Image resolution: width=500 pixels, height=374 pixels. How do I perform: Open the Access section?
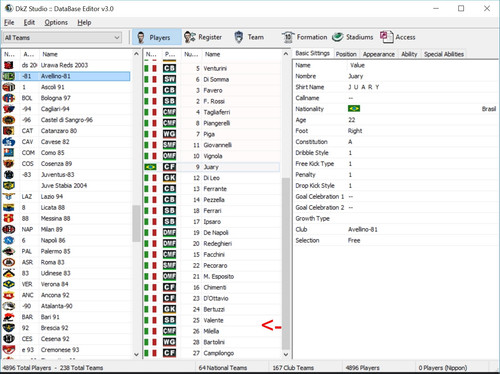[398, 37]
